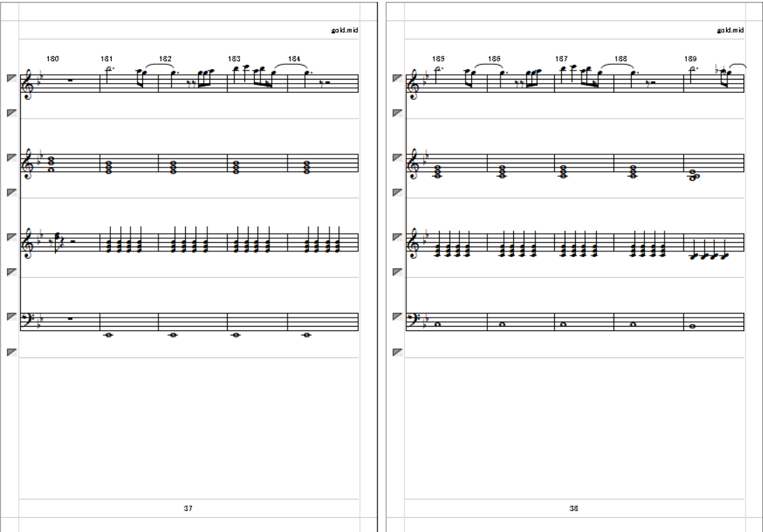763x532 pixels.
Task: Select bass staff handle on page 37
Action: [x=12, y=316]
